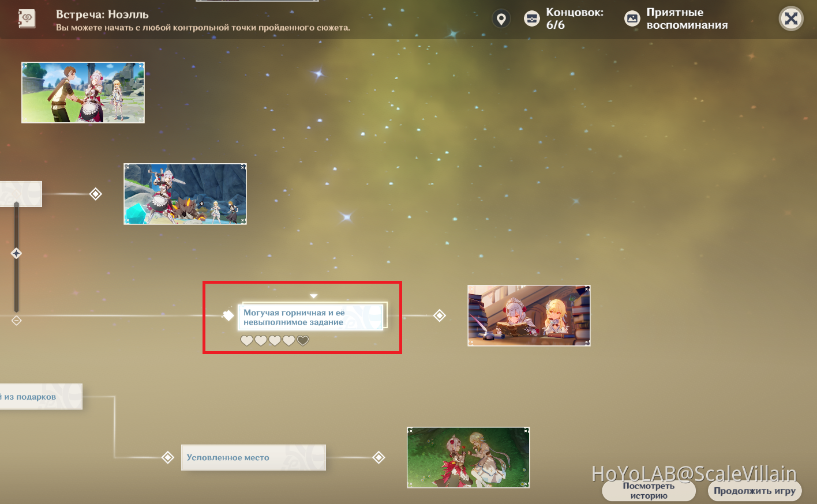Open the Приятные воспоминания picture icon
The width and height of the screenshot is (817, 504).
click(632, 19)
